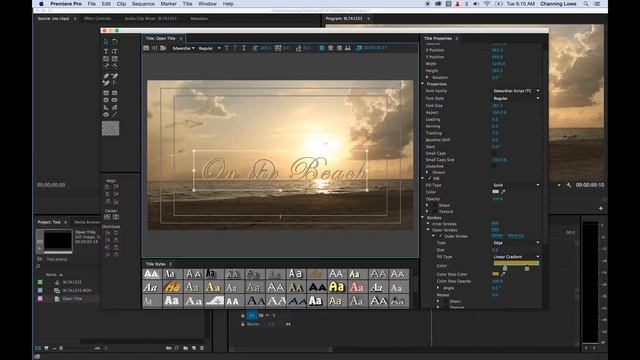Collapse the Strokes section
This screenshot has height=360, width=640.
point(423,218)
